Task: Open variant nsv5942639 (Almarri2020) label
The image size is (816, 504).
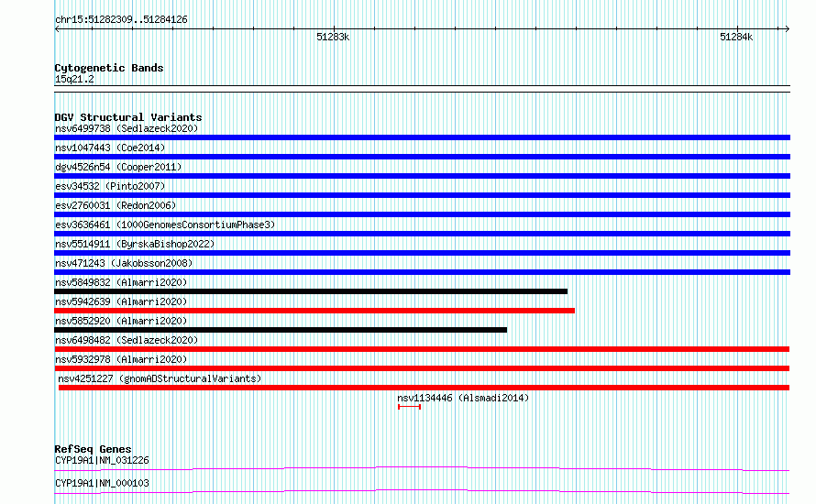Action: tap(121, 301)
